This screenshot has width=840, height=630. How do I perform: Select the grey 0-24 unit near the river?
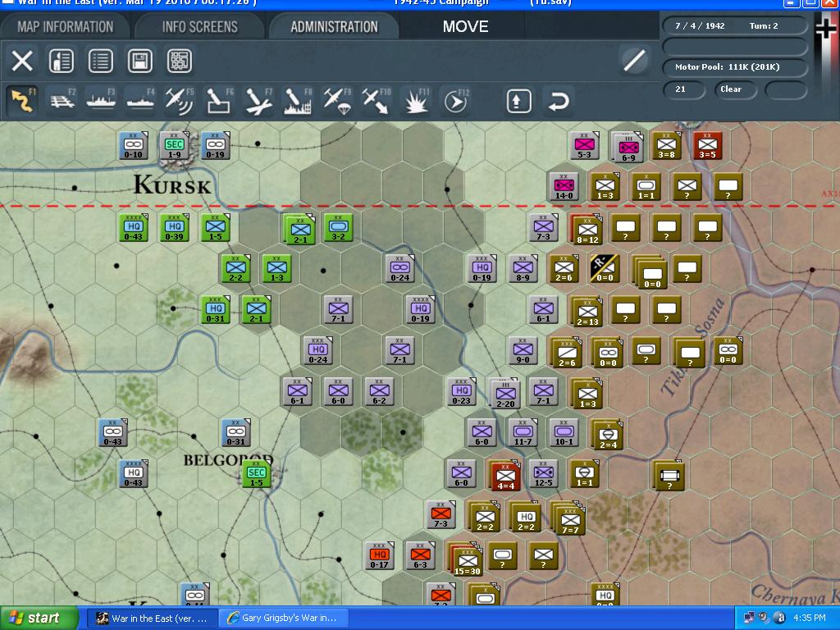click(399, 269)
